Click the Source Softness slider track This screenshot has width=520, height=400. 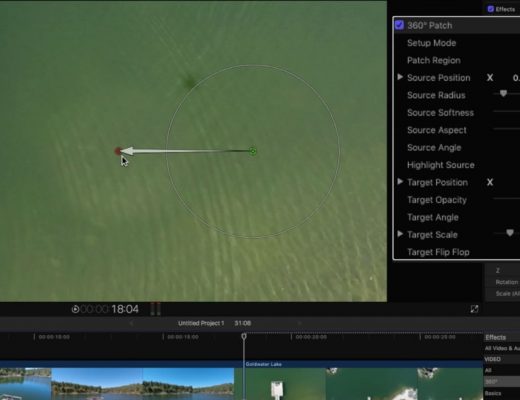coord(506,112)
